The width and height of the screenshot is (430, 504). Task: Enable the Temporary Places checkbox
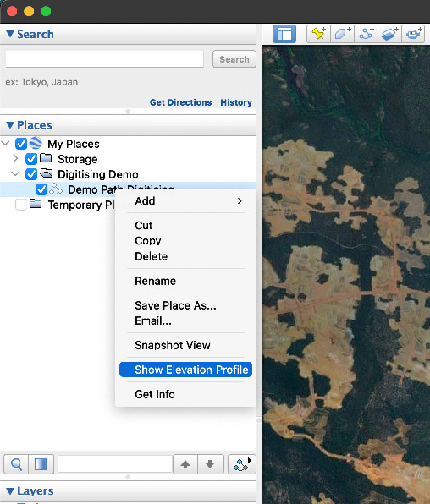(21, 205)
